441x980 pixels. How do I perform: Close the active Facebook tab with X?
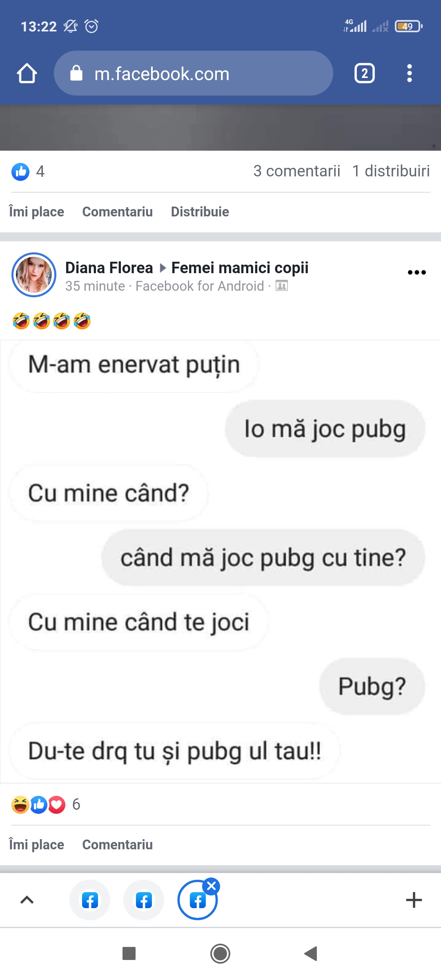click(x=212, y=886)
